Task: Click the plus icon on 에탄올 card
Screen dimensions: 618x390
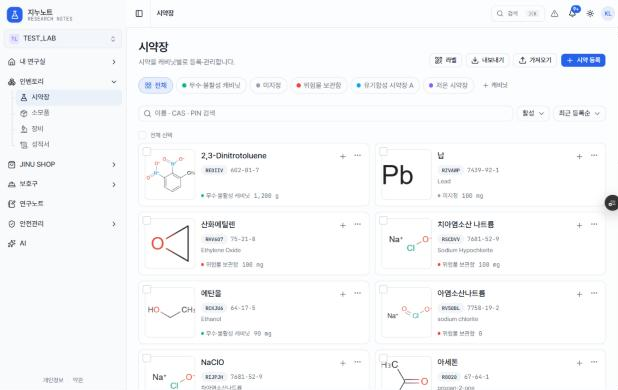Action: [x=343, y=294]
